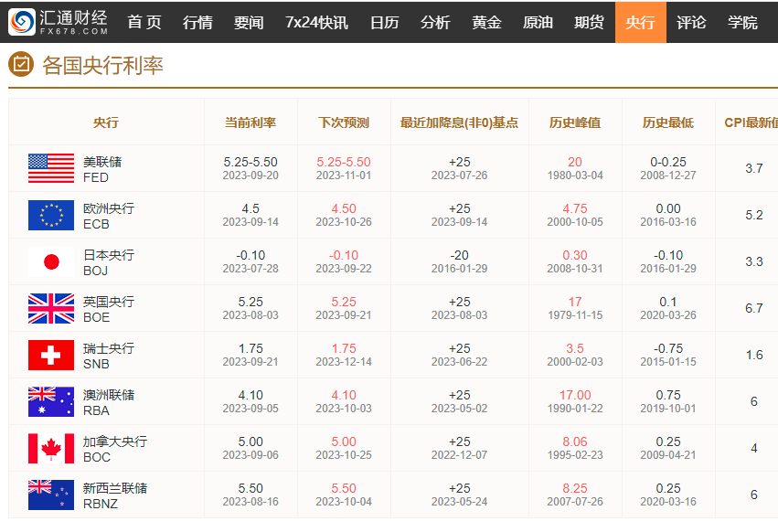Click the 汇通财经 FX678 logo
The image size is (778, 532).
tap(59, 22)
